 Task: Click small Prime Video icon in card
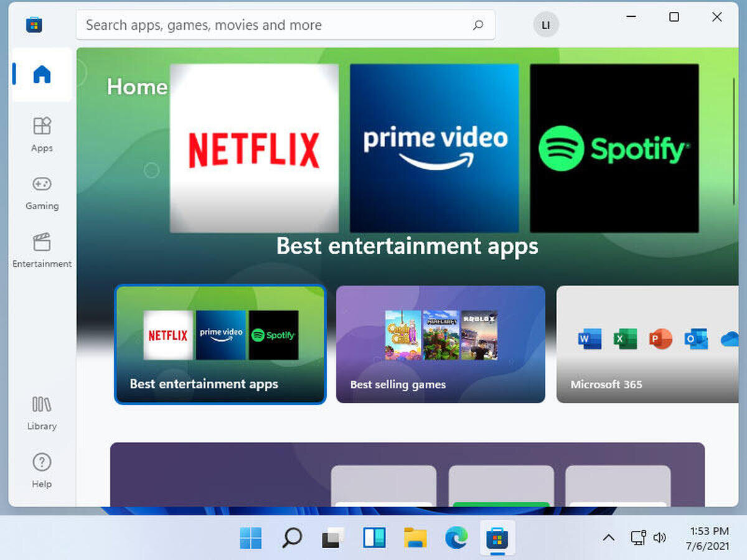221,335
